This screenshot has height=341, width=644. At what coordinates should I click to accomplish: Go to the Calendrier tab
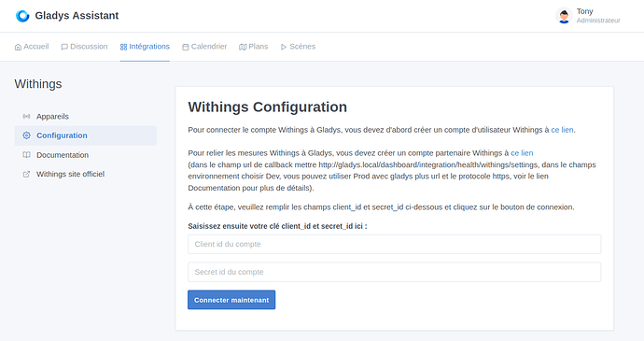click(204, 47)
